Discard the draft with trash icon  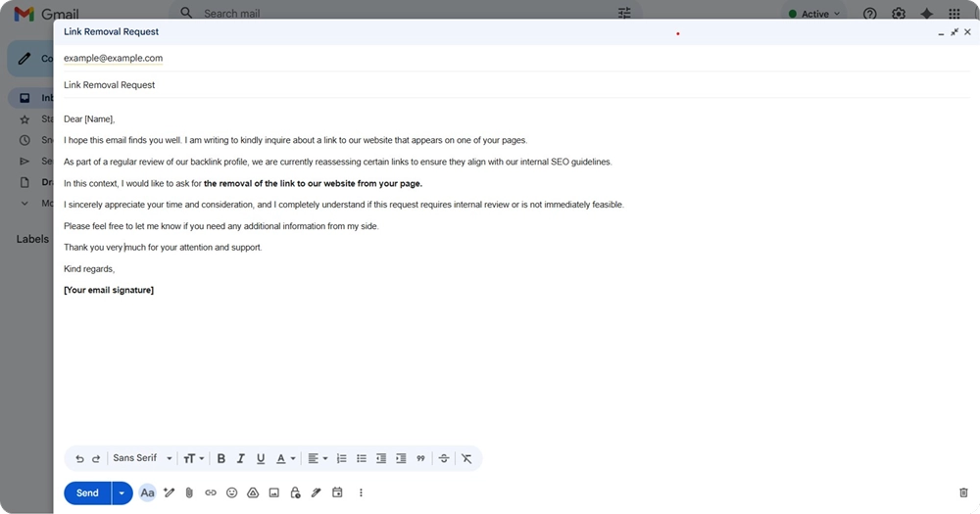coord(963,492)
